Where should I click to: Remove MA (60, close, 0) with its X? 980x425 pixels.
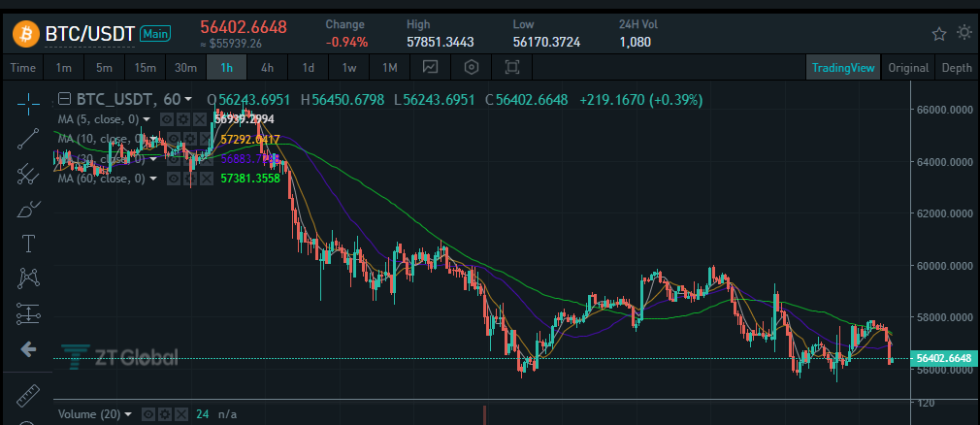205,179
